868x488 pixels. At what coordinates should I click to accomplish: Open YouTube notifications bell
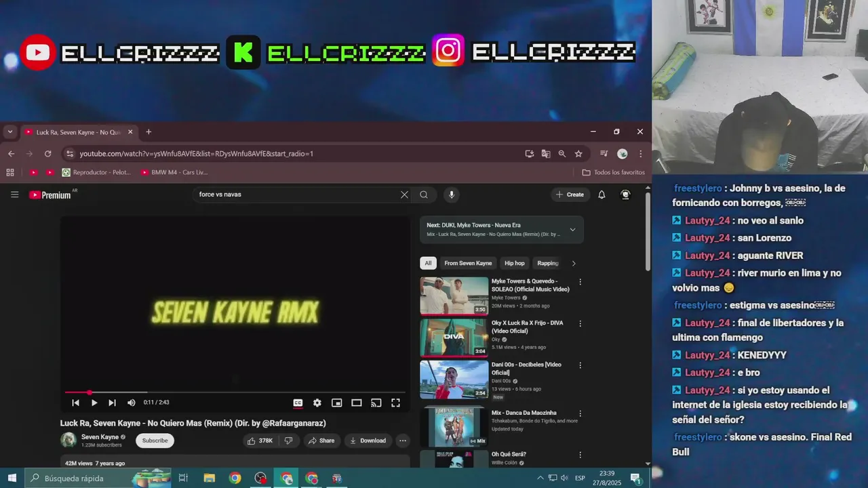point(601,195)
